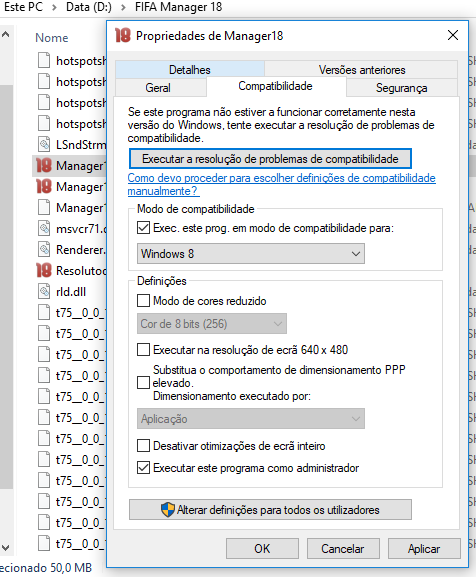Click Data (D:) in the address breadcrumb
476x577 pixels.
click(89, 7)
